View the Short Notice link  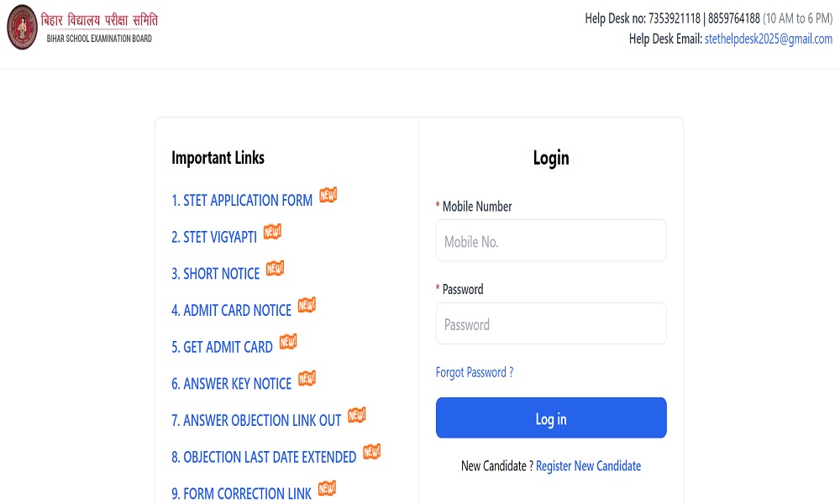(216, 274)
